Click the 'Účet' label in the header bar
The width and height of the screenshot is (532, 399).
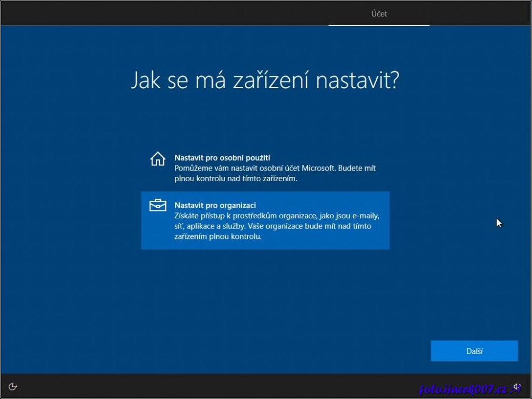coord(379,14)
